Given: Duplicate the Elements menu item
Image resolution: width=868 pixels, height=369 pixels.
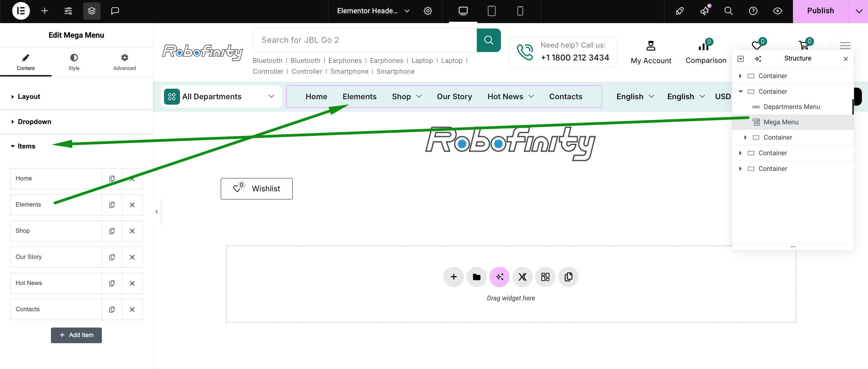Looking at the screenshot, I should (112, 205).
